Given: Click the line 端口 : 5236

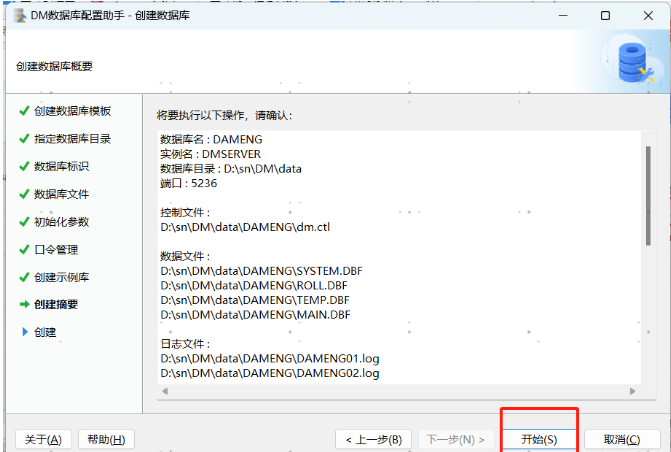Looking at the screenshot, I should point(189,183).
